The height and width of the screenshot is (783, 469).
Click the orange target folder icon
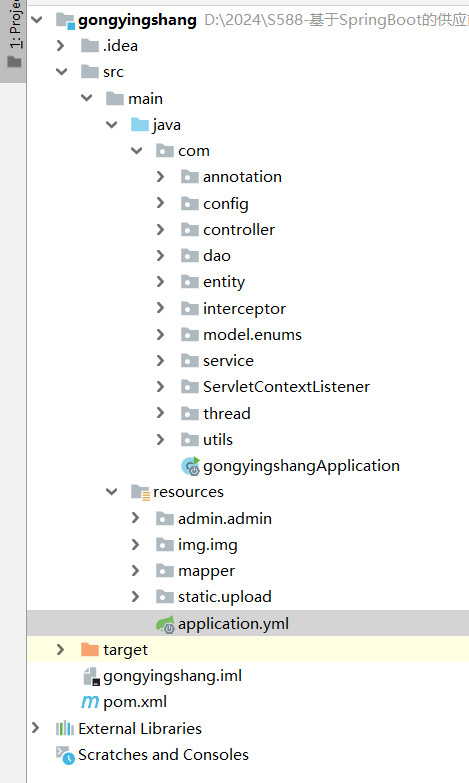coord(90,649)
